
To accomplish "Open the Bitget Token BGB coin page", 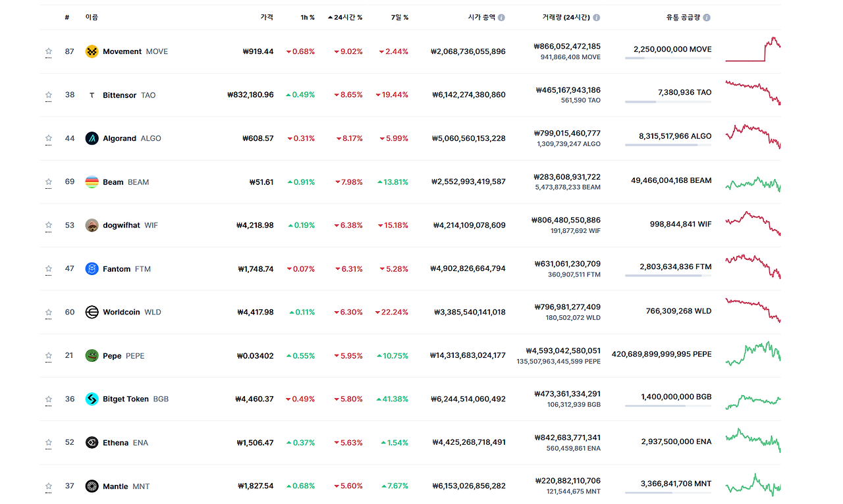I will coord(136,399).
